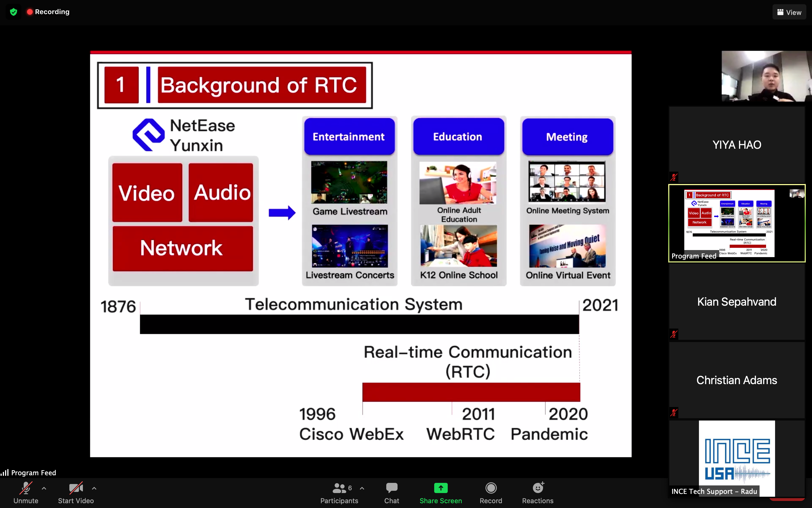Image resolution: width=812 pixels, height=508 pixels.
Task: Click the black Telecommunication System timeline bar
Action: (359, 324)
